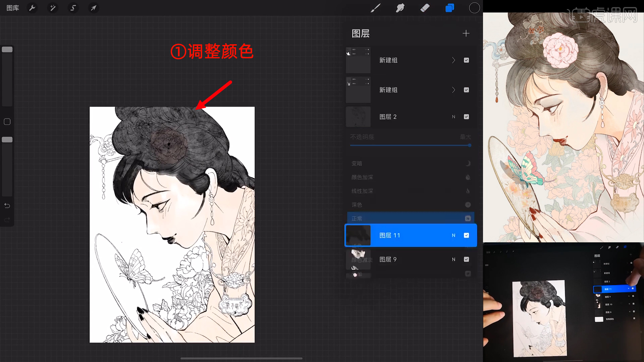The width and height of the screenshot is (644, 362).
Task: Add a new layer with plus icon
Action: pos(466,33)
